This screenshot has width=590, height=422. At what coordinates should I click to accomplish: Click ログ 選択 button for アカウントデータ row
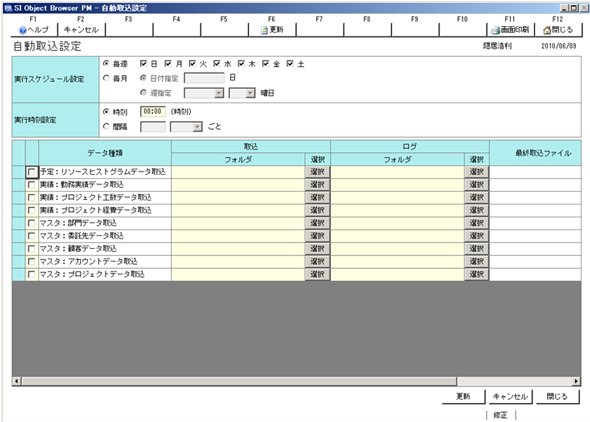point(476,261)
